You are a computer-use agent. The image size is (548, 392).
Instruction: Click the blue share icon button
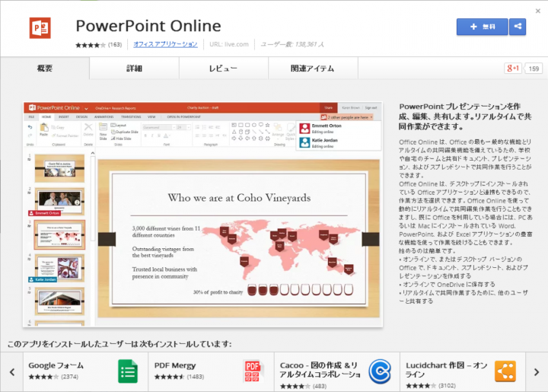(x=518, y=27)
